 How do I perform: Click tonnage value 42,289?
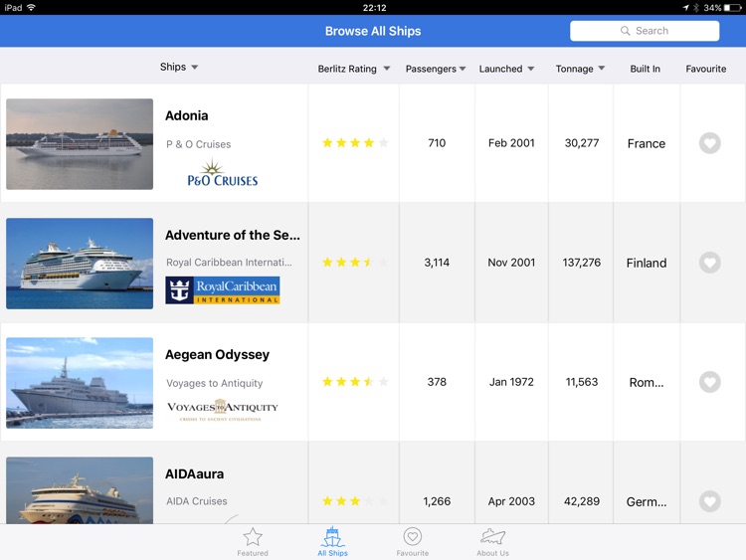click(582, 501)
